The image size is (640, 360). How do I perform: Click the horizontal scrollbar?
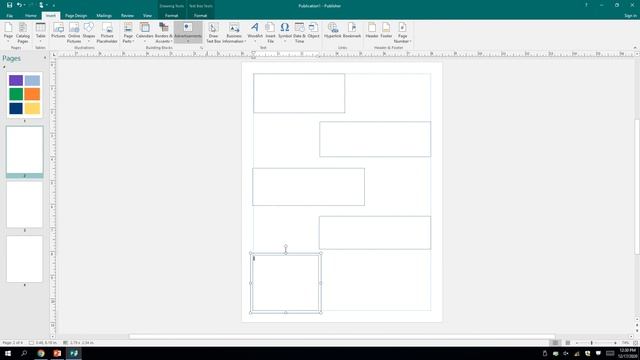(342, 337)
